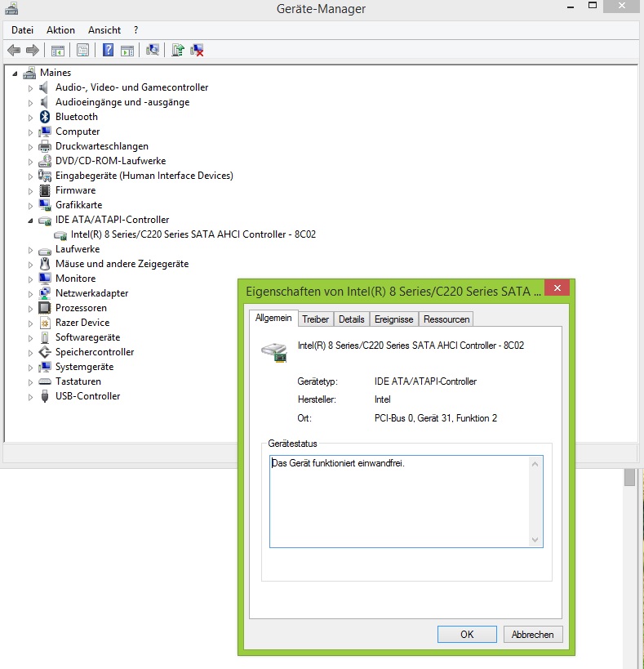Image resolution: width=644 pixels, height=669 pixels.
Task: Click the Abbrechen button
Action: point(532,634)
